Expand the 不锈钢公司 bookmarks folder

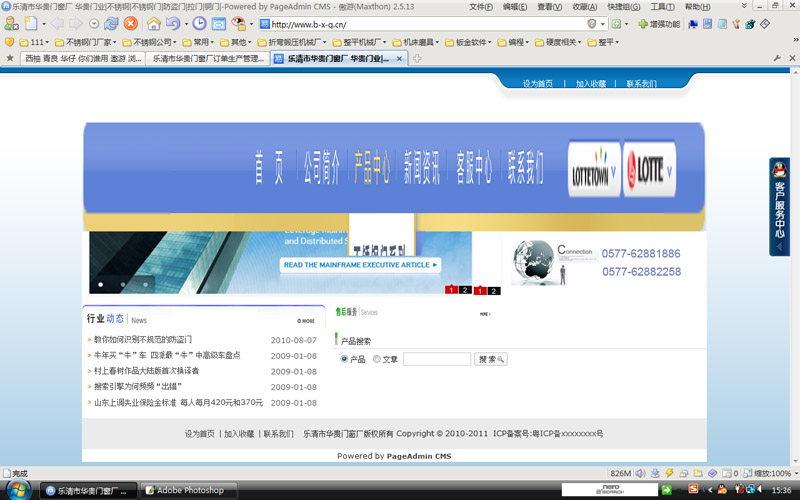click(152, 43)
